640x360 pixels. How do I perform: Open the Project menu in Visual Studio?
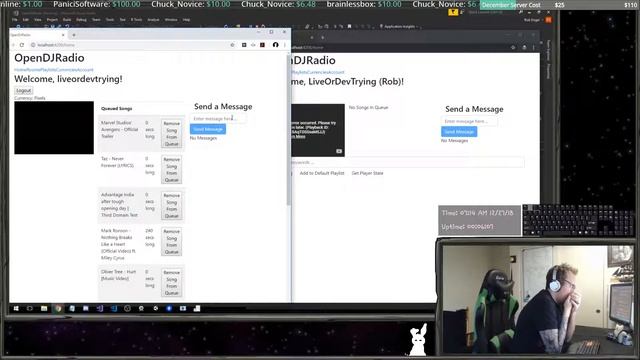(x=52, y=20)
